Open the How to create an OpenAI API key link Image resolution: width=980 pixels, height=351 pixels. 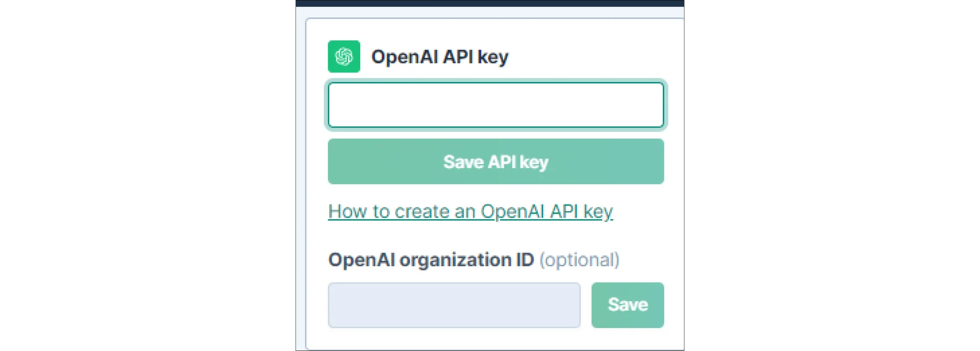[x=470, y=211]
